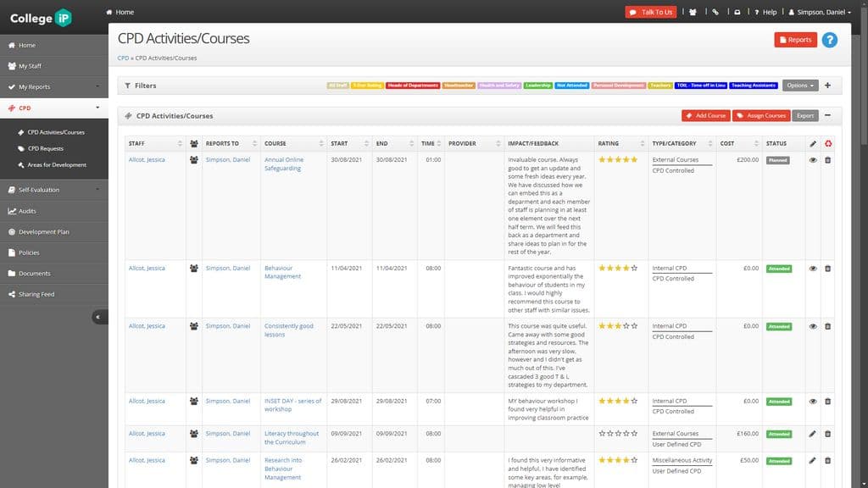The image size is (868, 488).
Task: Select Areas for Development in sidebar
Action: [x=57, y=164]
